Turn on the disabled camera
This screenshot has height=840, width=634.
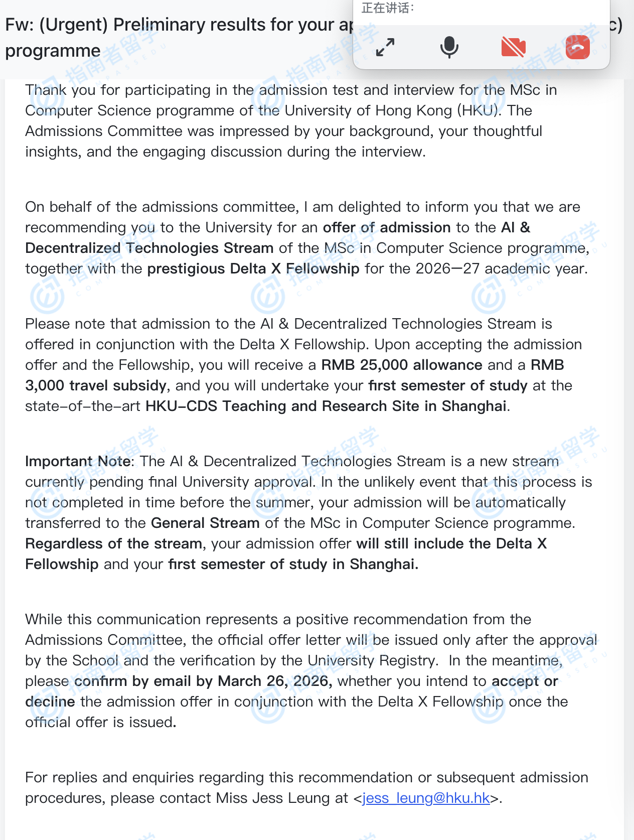[x=513, y=47]
